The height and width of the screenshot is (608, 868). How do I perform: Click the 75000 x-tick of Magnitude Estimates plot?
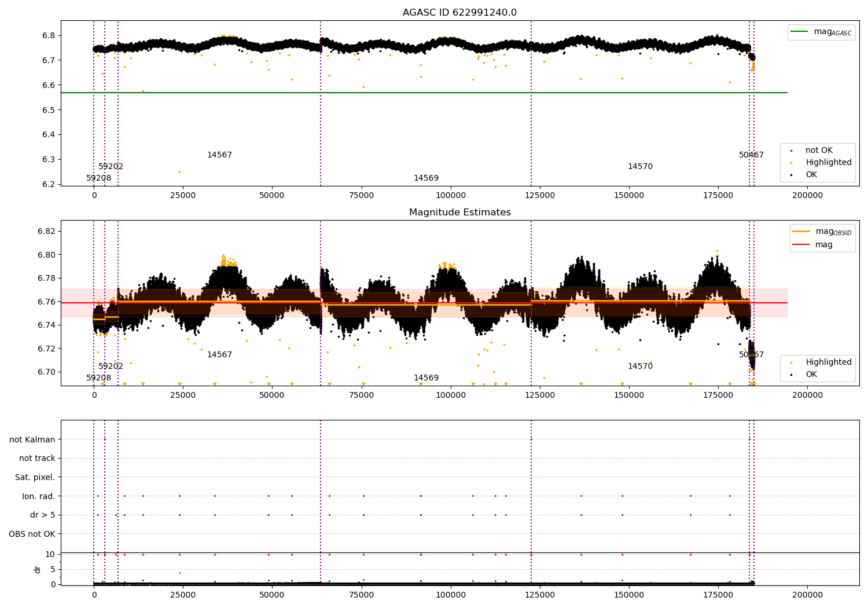coord(361,395)
